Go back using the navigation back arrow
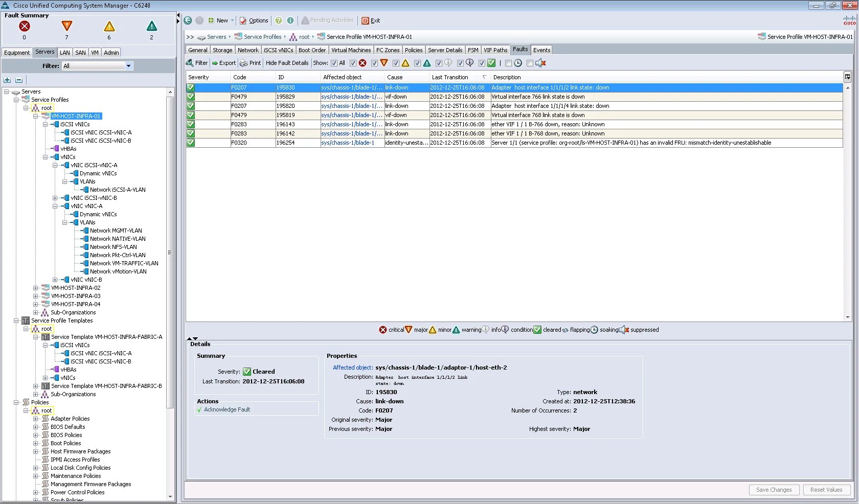This screenshot has height=504, width=859. coord(188,20)
